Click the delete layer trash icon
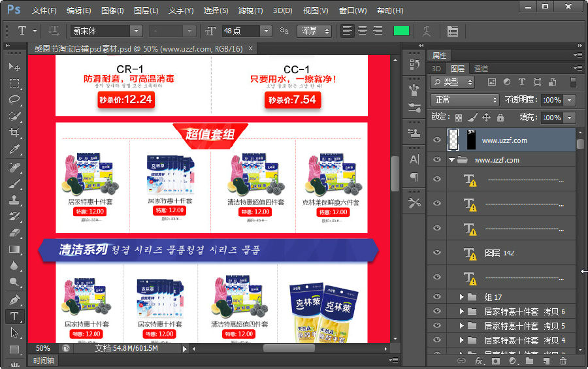Viewport: 588px width, 369px height. click(563, 361)
